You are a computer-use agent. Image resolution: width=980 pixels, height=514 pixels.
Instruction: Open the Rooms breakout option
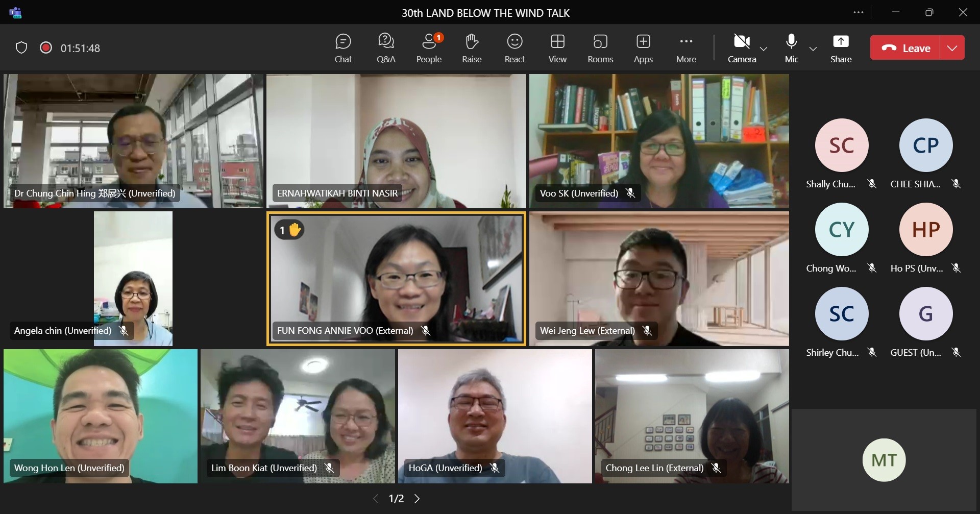coord(600,48)
